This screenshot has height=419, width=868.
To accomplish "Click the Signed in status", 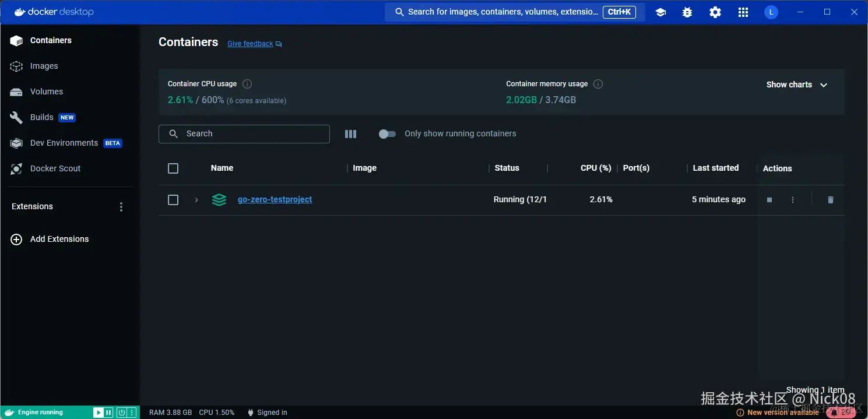I will 268,413.
